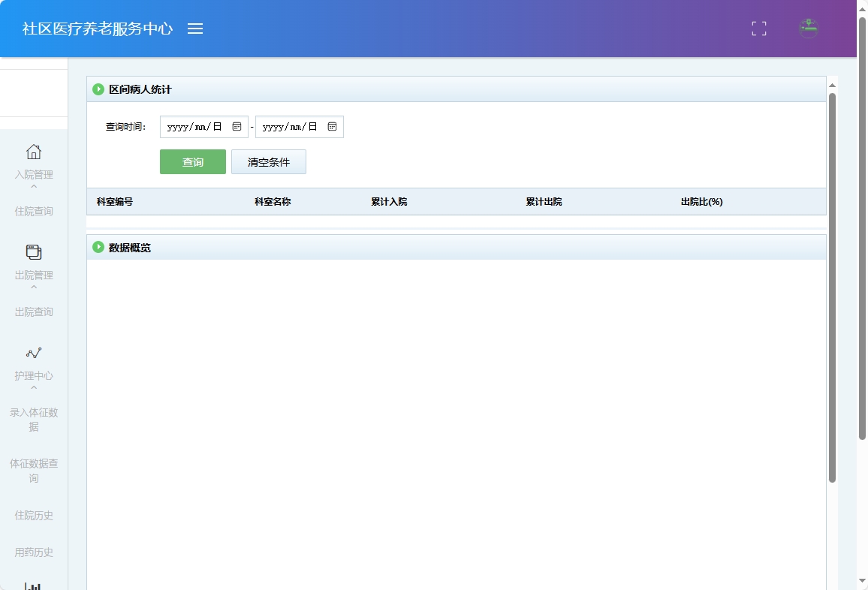Collapse the 护理中心 section chevron
Image resolution: width=868 pixels, height=590 pixels.
point(33,387)
